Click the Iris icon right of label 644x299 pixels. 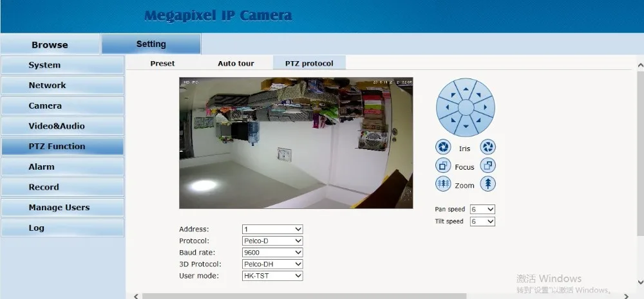[x=488, y=147]
